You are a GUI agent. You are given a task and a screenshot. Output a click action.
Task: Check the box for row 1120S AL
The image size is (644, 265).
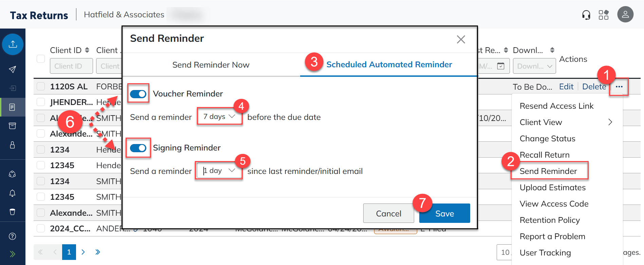[41, 86]
